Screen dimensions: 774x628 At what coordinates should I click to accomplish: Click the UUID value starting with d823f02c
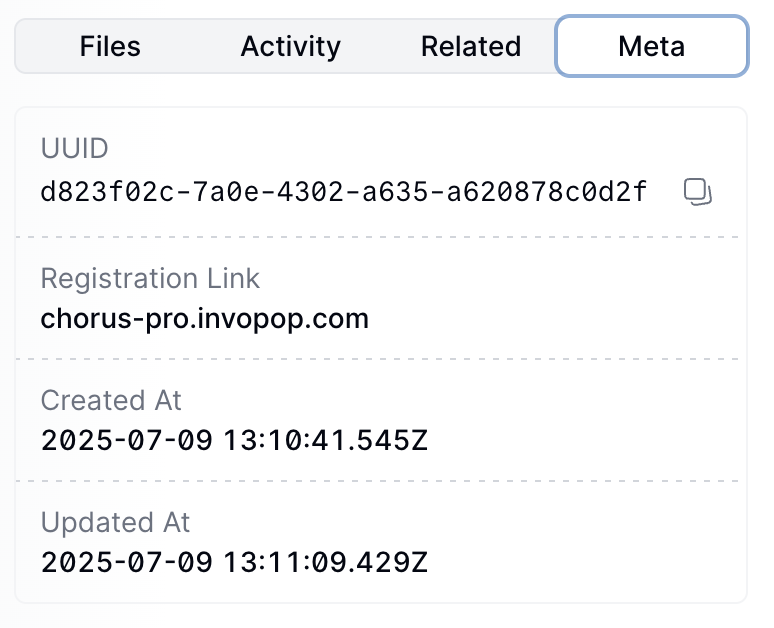[x=344, y=192]
